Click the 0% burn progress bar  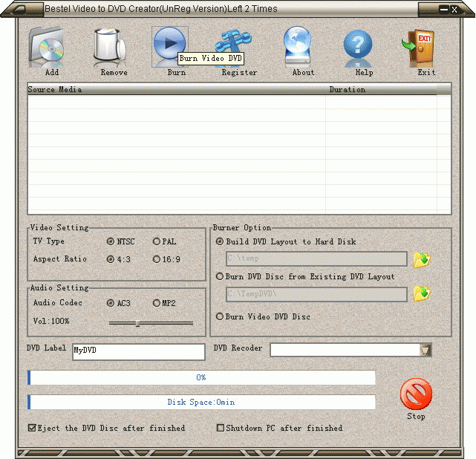[201, 377]
